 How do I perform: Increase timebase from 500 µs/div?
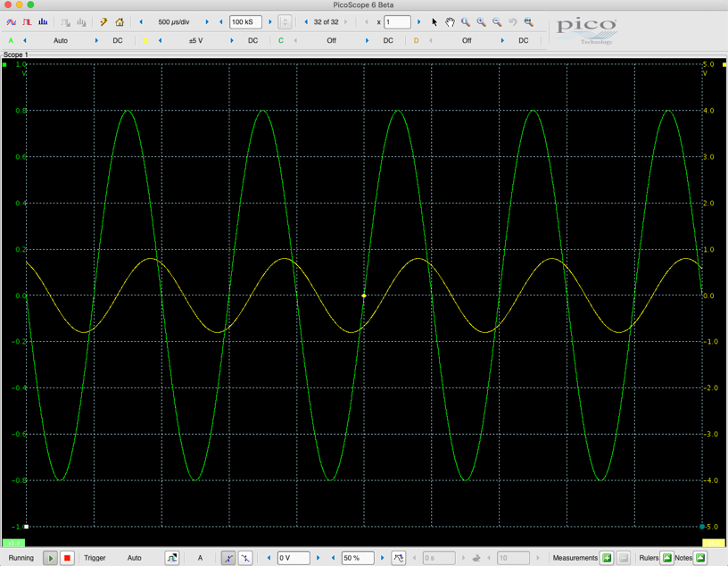point(208,21)
